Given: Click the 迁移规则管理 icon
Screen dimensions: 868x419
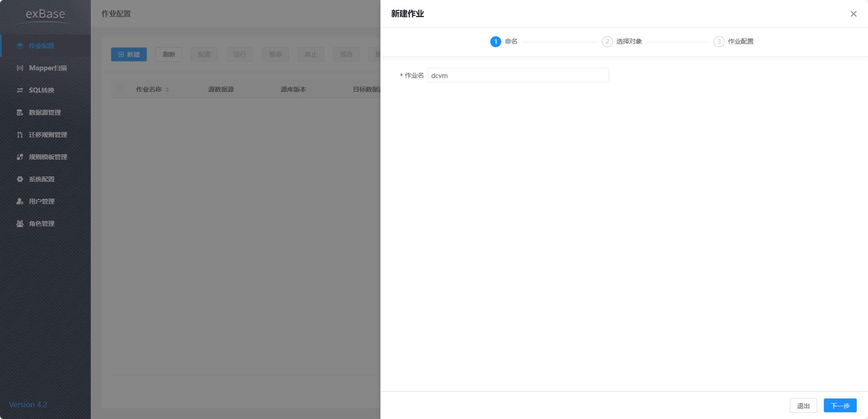Looking at the screenshot, I should pyautogui.click(x=20, y=135).
